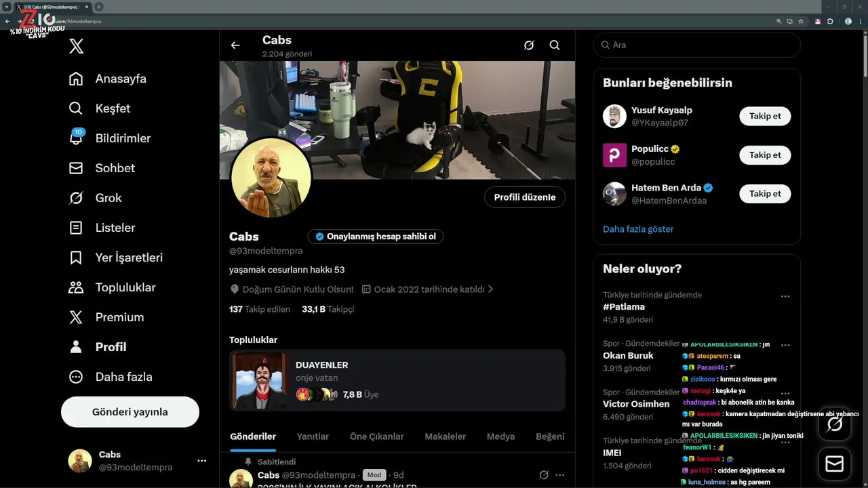
Task: Click Doğum Günün Kutlu Olsun text
Action: point(298,289)
